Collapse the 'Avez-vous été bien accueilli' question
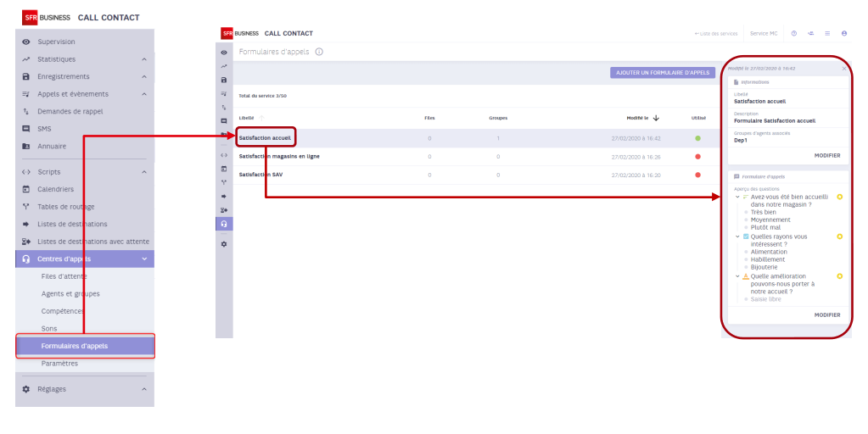 pos(737,197)
